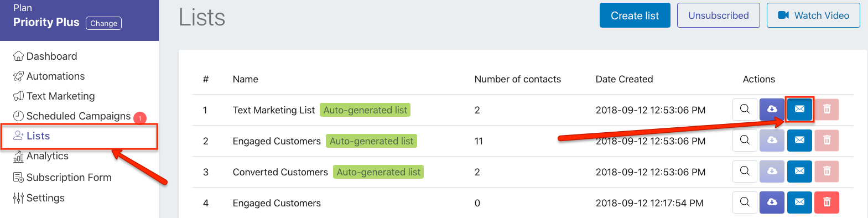Import contacts to Text Marketing List cloud icon
Viewport: 868px width, 218px height.
point(772,110)
